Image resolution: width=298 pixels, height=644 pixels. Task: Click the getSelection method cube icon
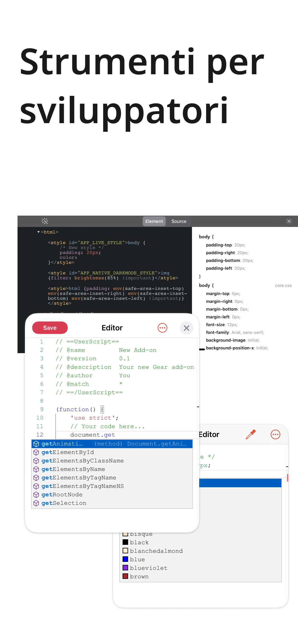[x=36, y=503]
